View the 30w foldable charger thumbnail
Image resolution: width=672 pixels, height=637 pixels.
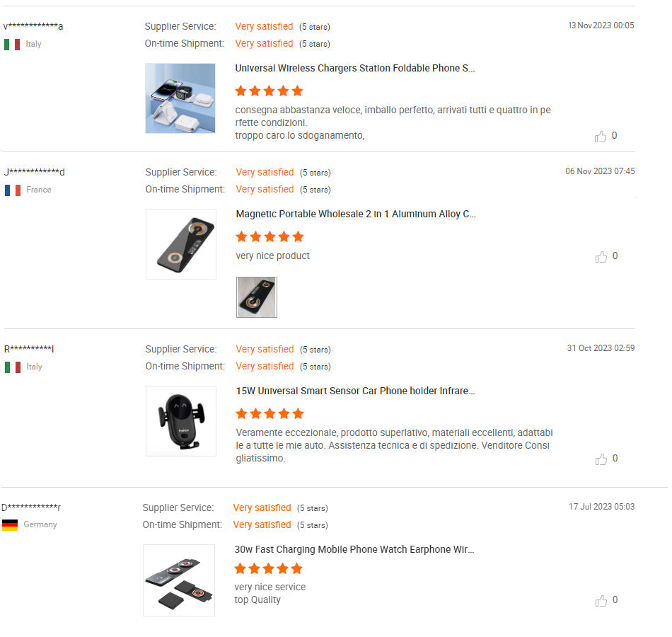[179, 580]
